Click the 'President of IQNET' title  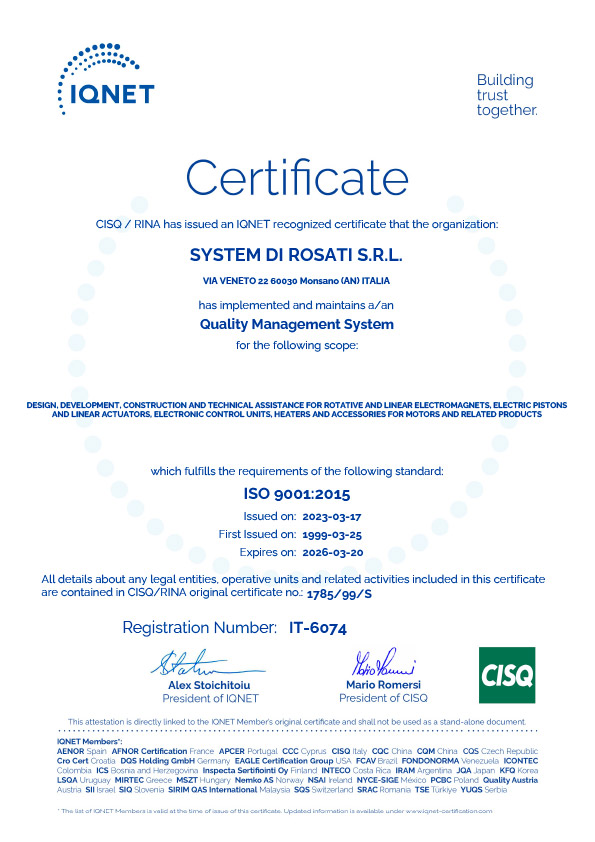[x=211, y=699]
